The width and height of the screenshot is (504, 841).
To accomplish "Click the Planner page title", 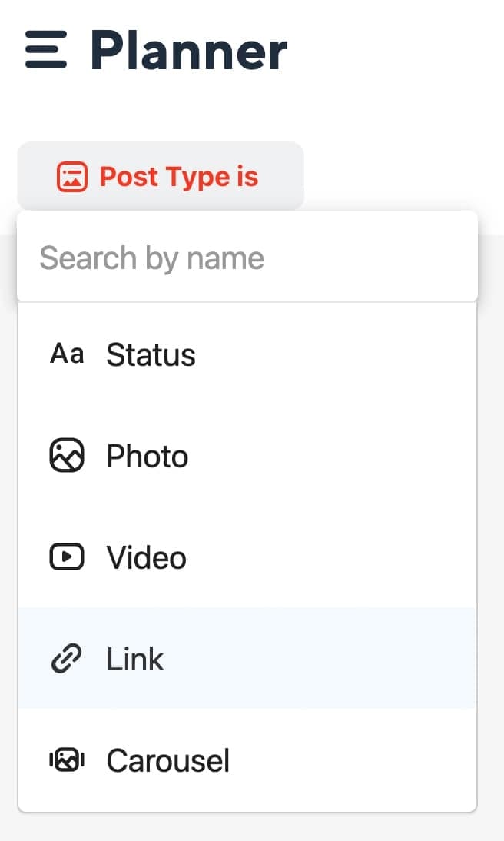I will point(189,51).
